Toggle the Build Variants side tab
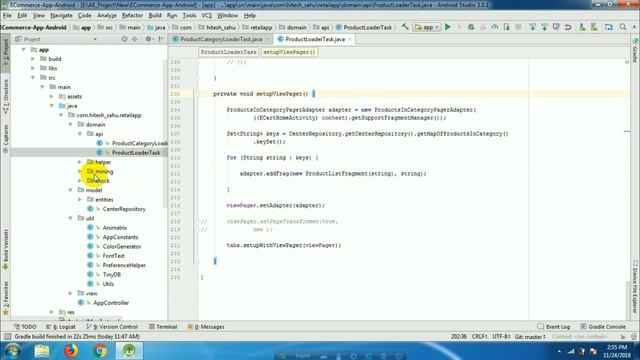The height and width of the screenshot is (360, 640). (x=6, y=249)
